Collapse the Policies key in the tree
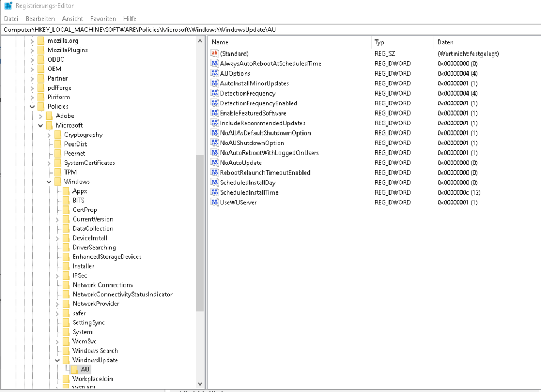The width and height of the screenshot is (541, 392). tap(32, 107)
